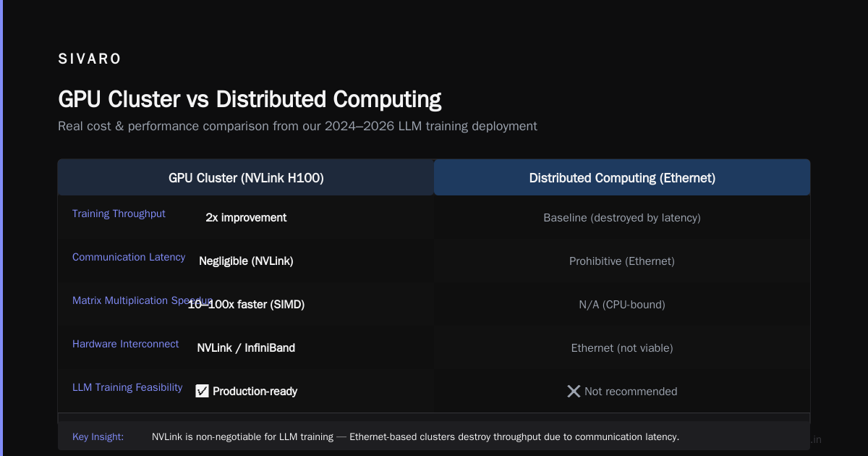Click the 'Negligible (NVLink)' cell
The height and width of the screenshot is (456, 868).
point(246,261)
